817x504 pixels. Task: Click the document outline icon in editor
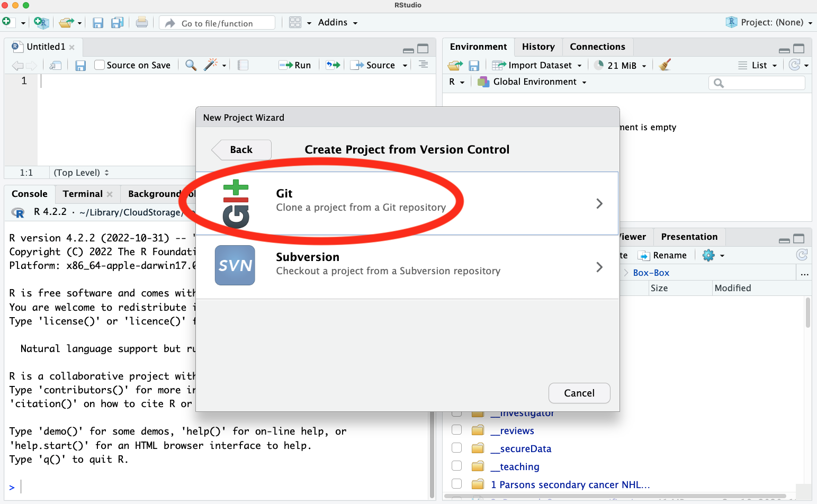(423, 65)
